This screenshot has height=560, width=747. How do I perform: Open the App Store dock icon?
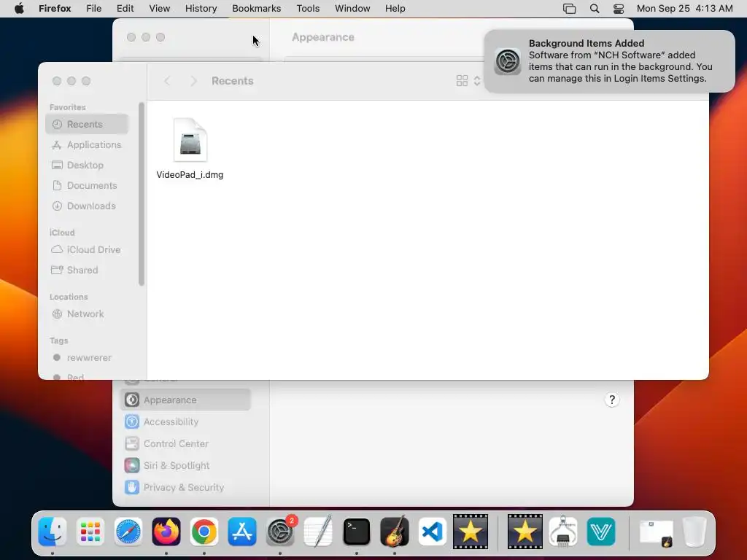(x=242, y=532)
